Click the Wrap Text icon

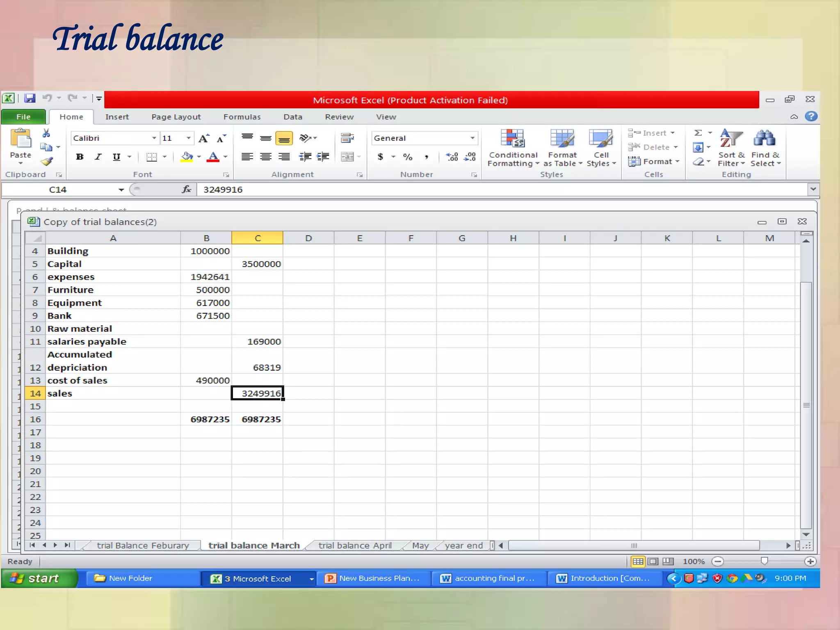tap(347, 138)
